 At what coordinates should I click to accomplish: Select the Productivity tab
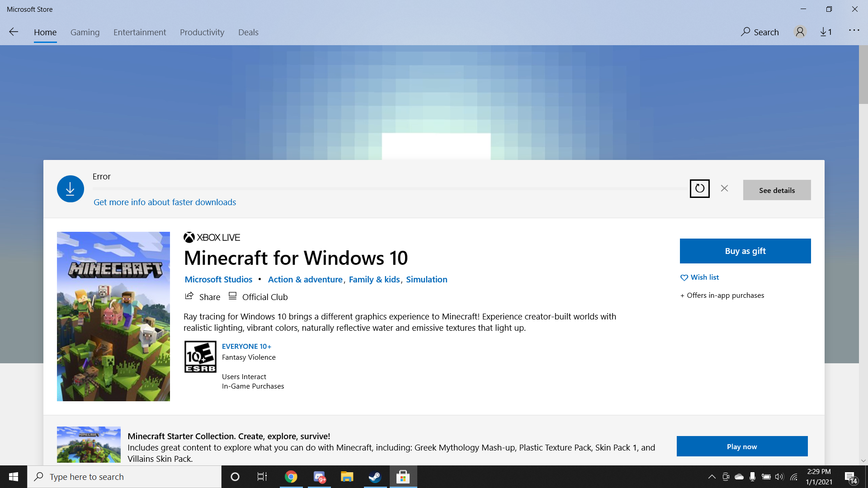tap(202, 32)
